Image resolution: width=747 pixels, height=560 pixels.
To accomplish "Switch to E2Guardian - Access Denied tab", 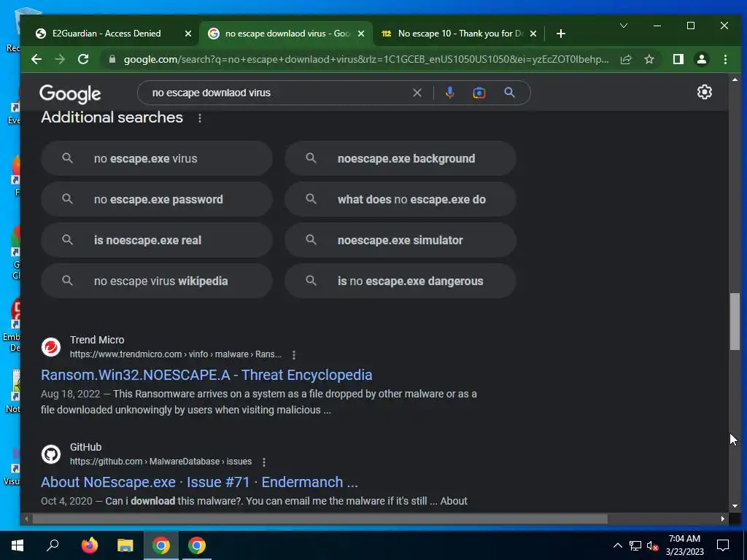I will [107, 34].
